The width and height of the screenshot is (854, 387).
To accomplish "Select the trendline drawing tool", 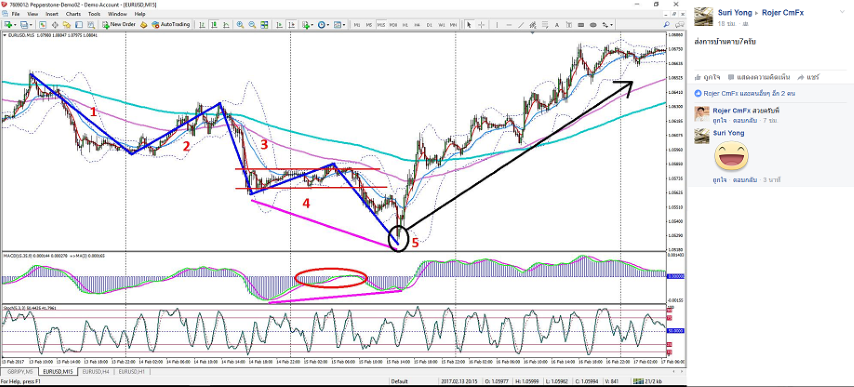I will pyautogui.click(x=521, y=24).
